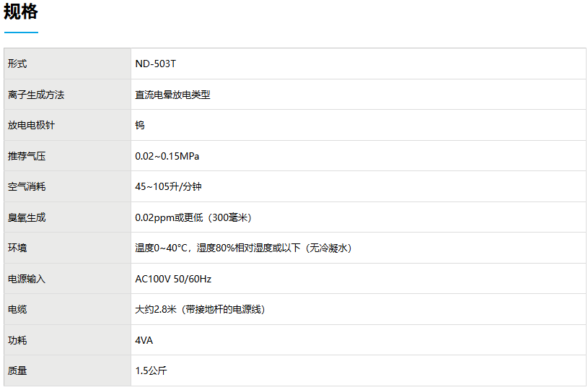Select the 电源输入 label cell
The width and height of the screenshot is (588, 390).
point(27,279)
